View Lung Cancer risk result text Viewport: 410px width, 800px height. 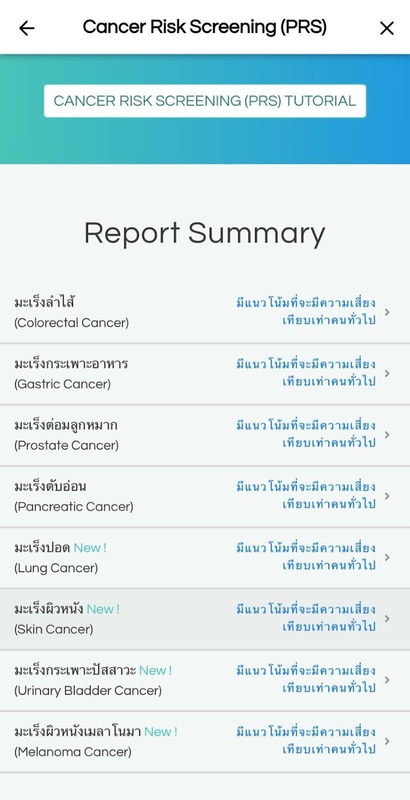(306, 557)
